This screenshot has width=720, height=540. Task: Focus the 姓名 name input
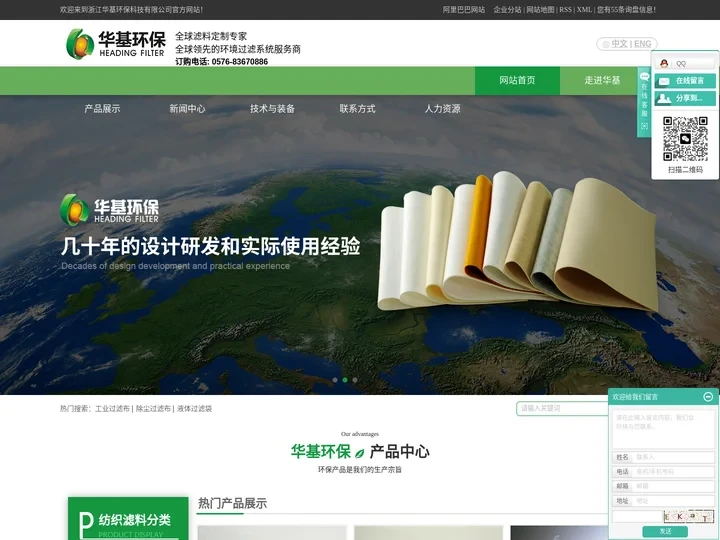(x=674, y=457)
